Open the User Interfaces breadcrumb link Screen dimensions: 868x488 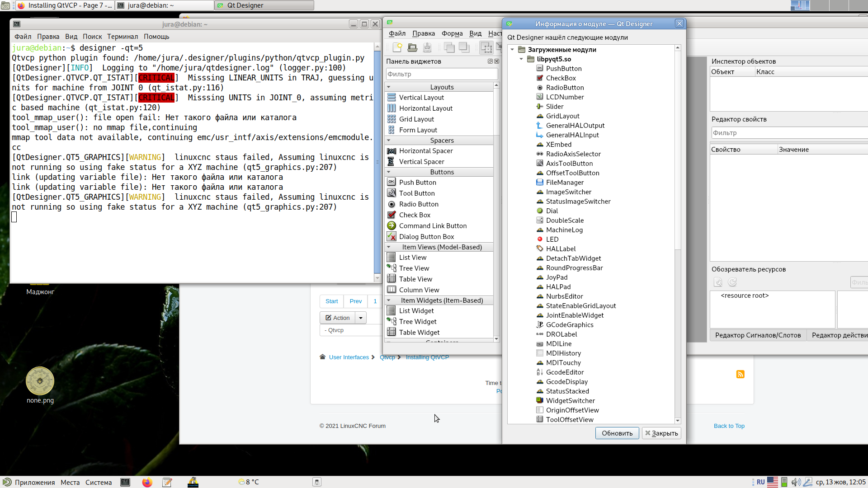(349, 357)
